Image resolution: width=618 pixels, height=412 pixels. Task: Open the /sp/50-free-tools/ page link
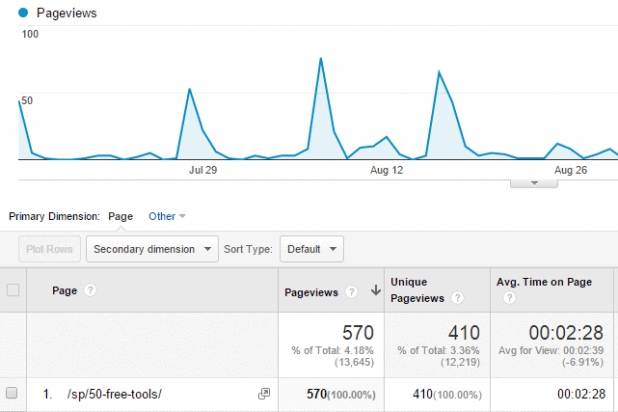(x=114, y=394)
